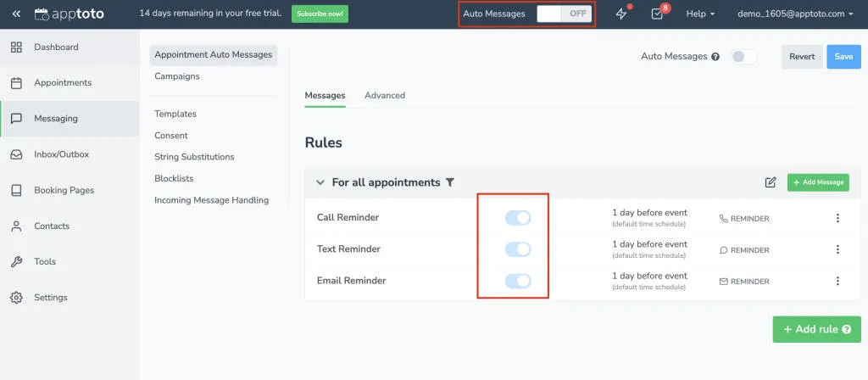
Task: Go to Contacts in sidebar
Action: point(52,226)
